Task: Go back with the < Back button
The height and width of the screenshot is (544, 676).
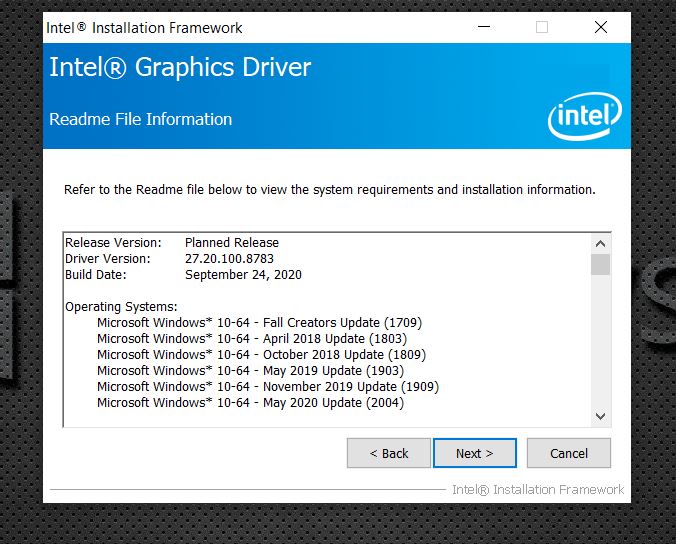Action: (388, 453)
